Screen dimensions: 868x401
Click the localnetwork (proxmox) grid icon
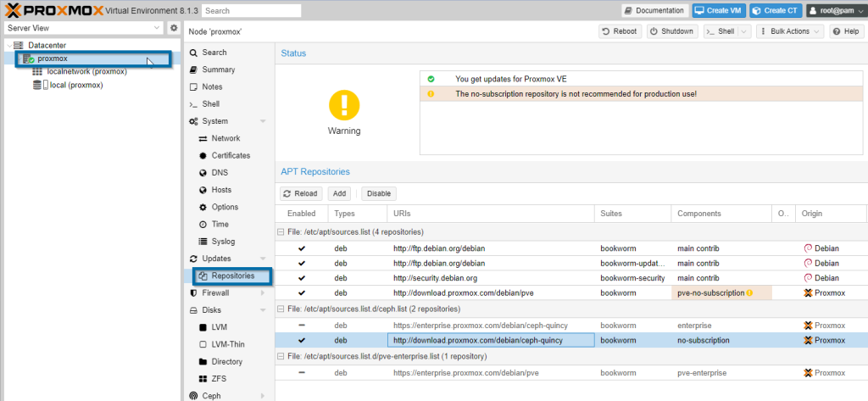point(37,71)
